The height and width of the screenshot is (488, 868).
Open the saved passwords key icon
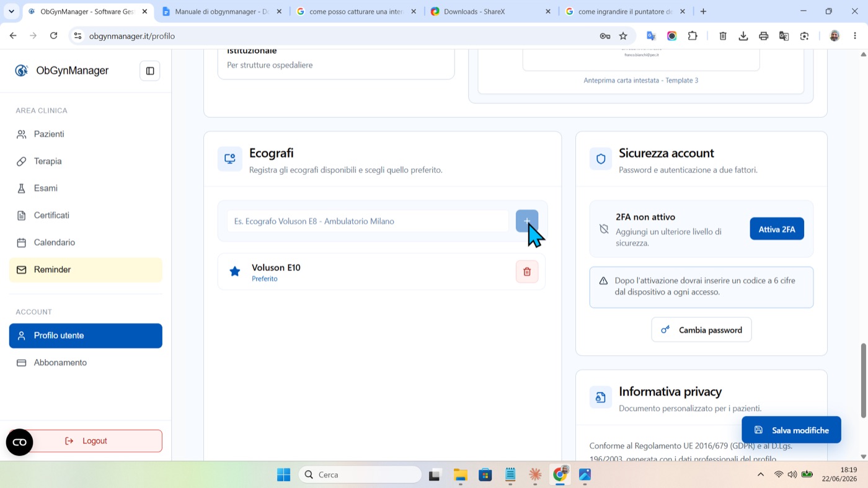[605, 36]
